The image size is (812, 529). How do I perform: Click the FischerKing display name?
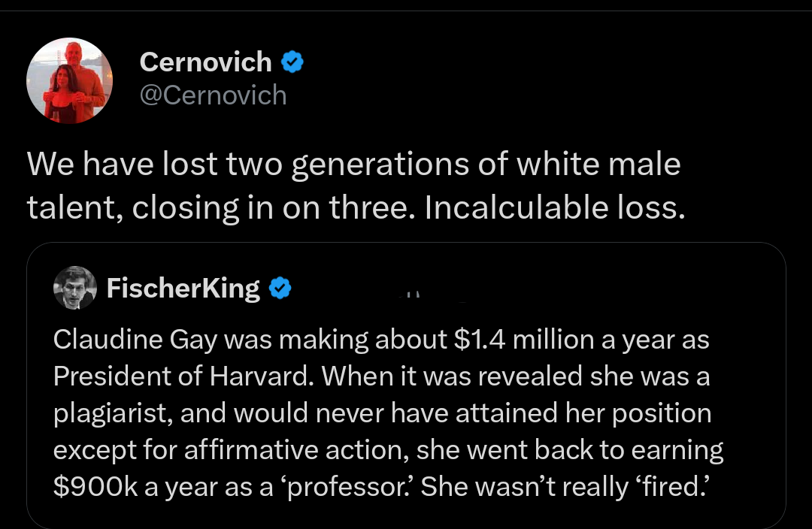[x=183, y=288]
